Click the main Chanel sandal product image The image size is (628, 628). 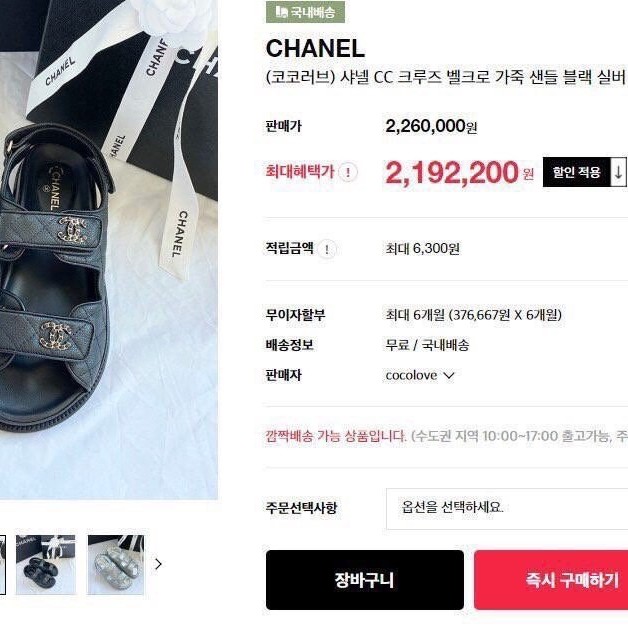click(109, 250)
